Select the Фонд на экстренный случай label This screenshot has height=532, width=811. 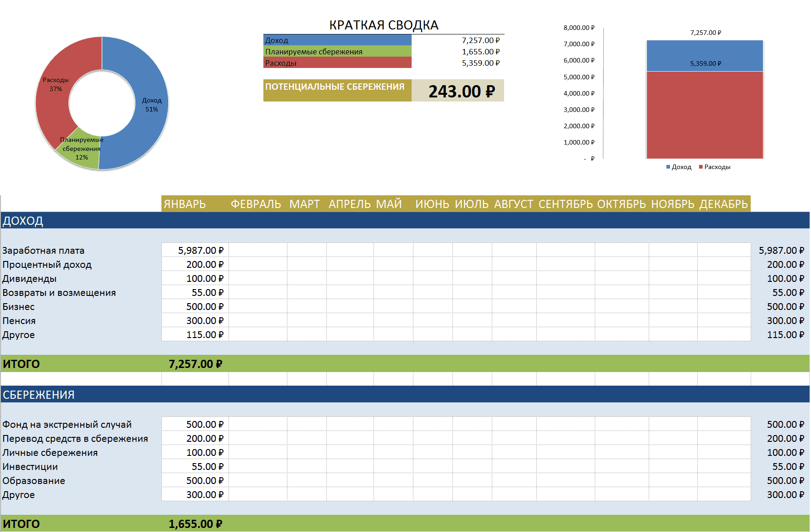click(67, 424)
